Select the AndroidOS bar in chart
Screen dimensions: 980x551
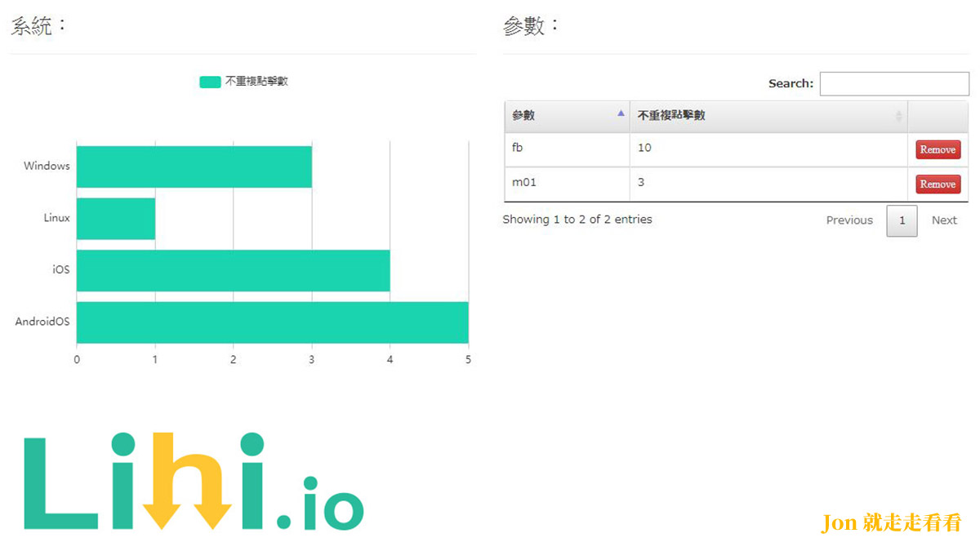point(273,322)
